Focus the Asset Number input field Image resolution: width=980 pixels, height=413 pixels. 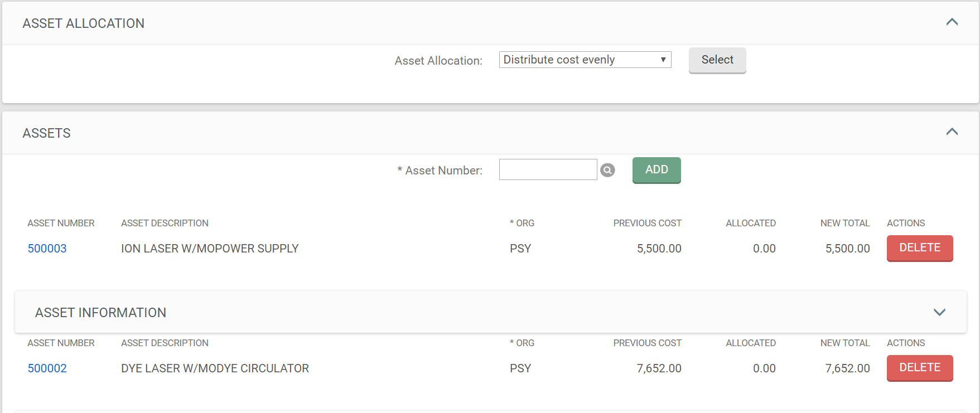[548, 169]
